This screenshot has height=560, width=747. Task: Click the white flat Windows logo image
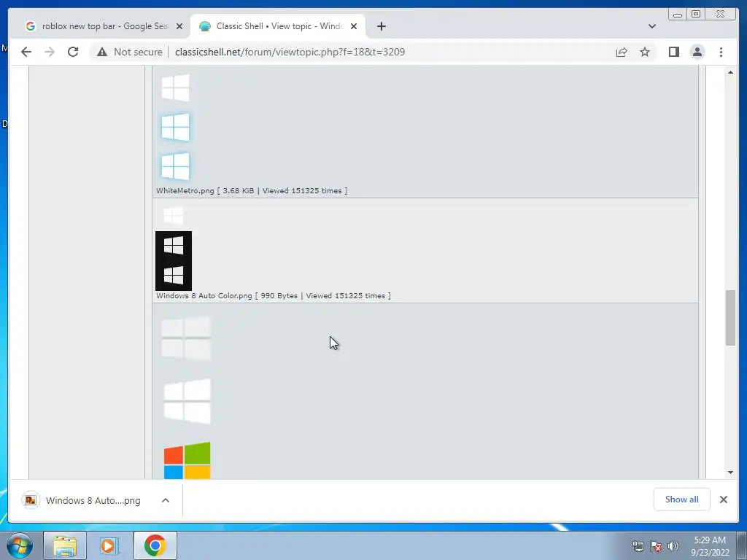pyautogui.click(x=187, y=401)
